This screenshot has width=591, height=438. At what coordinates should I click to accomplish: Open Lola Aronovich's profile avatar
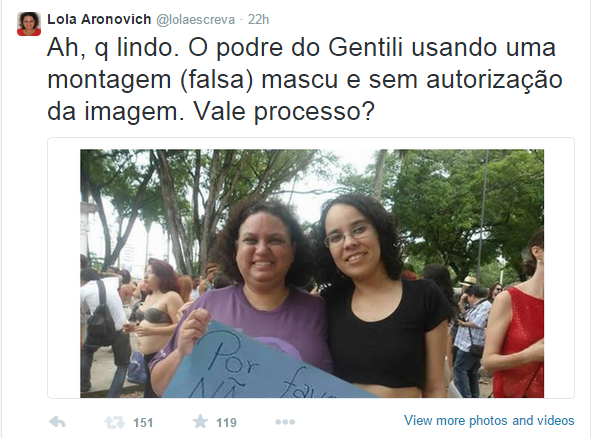29,24
